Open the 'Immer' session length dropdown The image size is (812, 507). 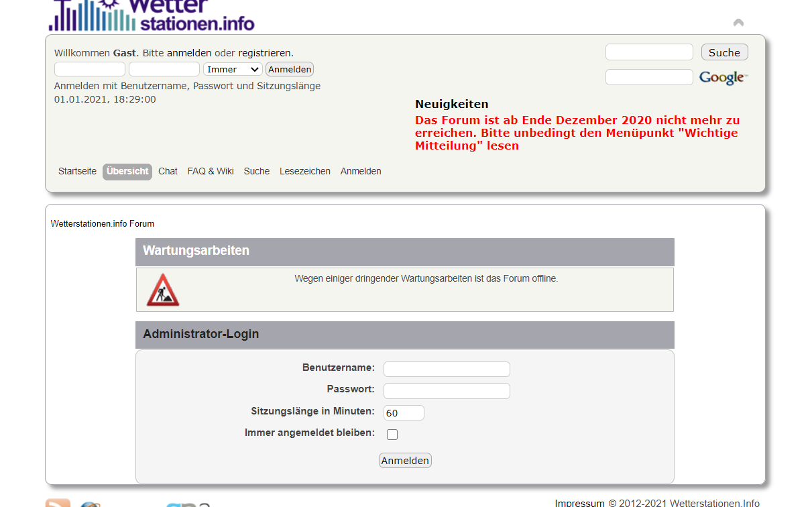[233, 69]
